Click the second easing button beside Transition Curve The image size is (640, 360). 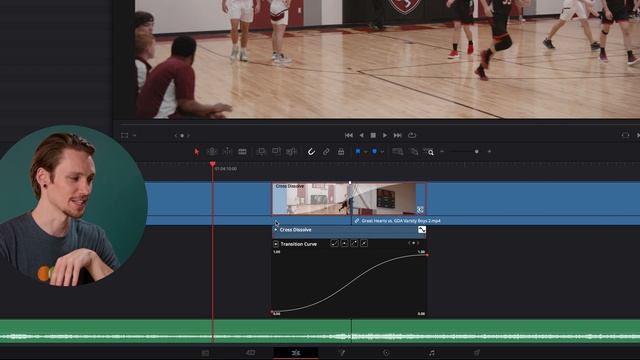[x=344, y=244]
